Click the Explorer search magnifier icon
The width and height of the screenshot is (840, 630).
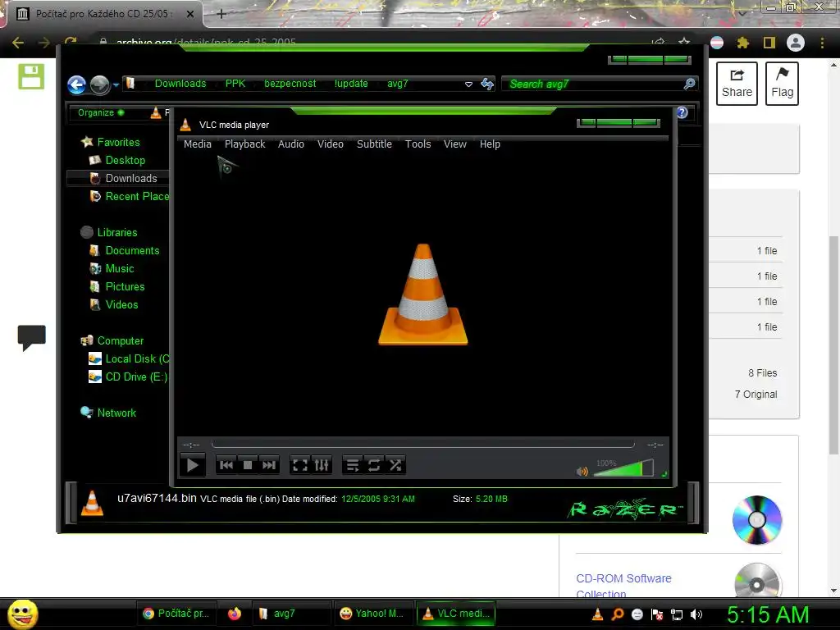coord(690,84)
